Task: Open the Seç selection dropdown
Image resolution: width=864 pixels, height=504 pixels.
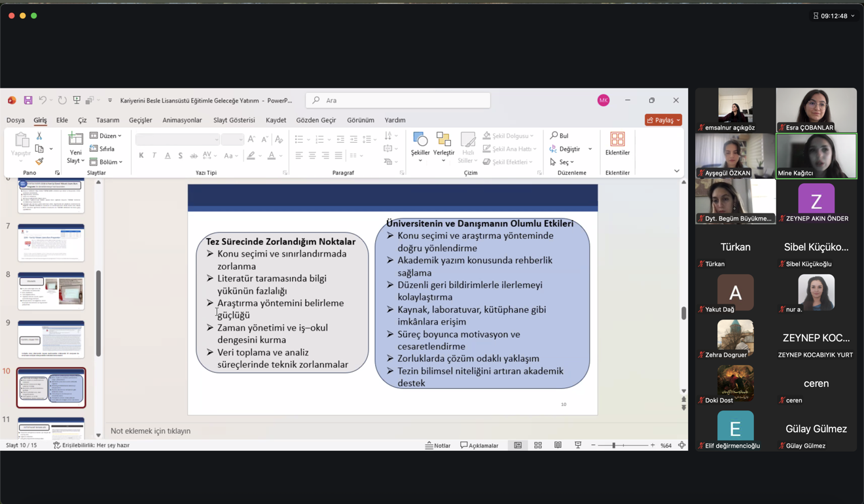Action: [562, 162]
